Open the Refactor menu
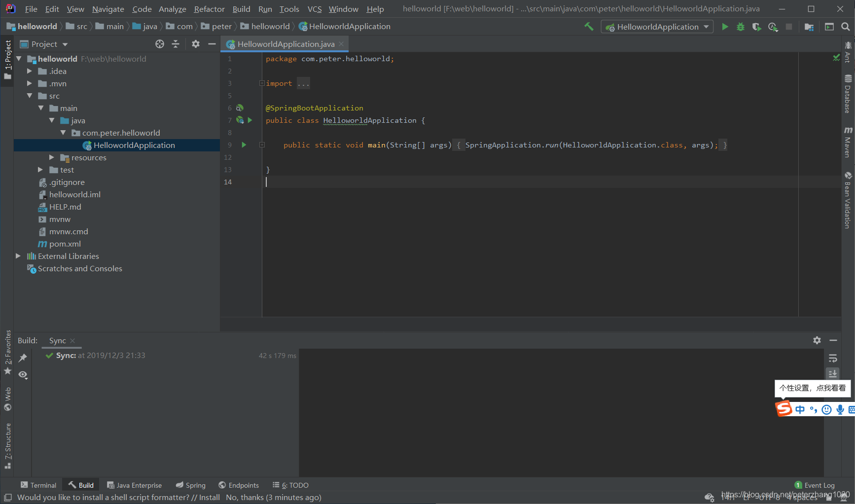 point(209,9)
